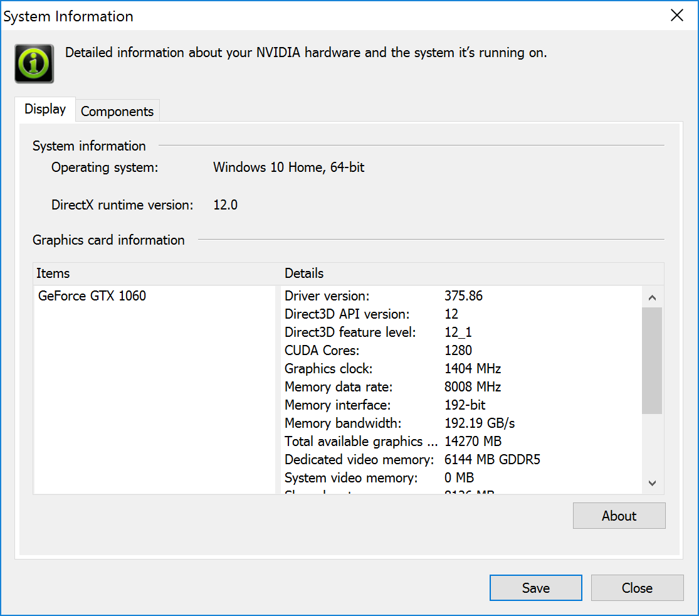Click Dedicated video memory 6144 MB GDDR5
Viewport: 699px width, 616px height.
492,459
